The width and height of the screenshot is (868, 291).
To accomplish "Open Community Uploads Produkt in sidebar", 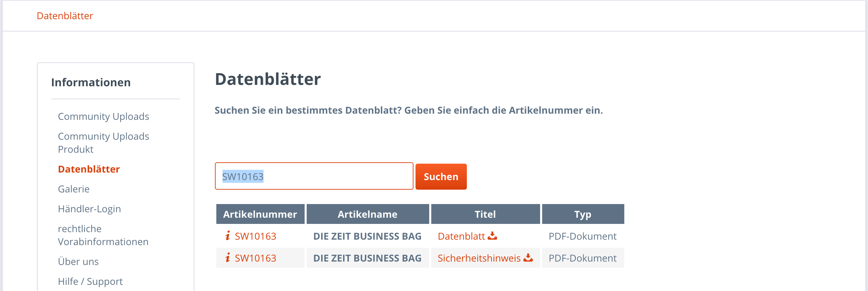I will coord(103,143).
